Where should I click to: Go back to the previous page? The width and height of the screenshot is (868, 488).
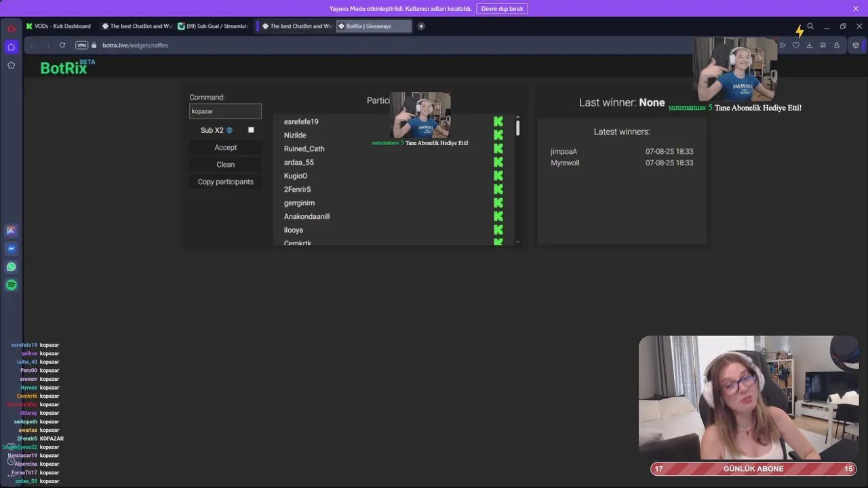[x=31, y=45]
